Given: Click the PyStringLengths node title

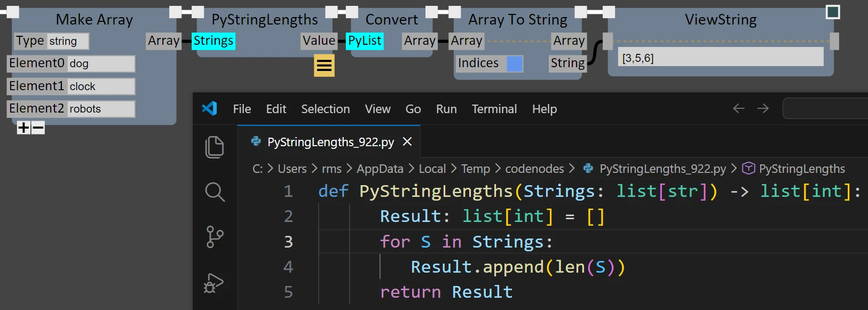Looking at the screenshot, I should (265, 20).
